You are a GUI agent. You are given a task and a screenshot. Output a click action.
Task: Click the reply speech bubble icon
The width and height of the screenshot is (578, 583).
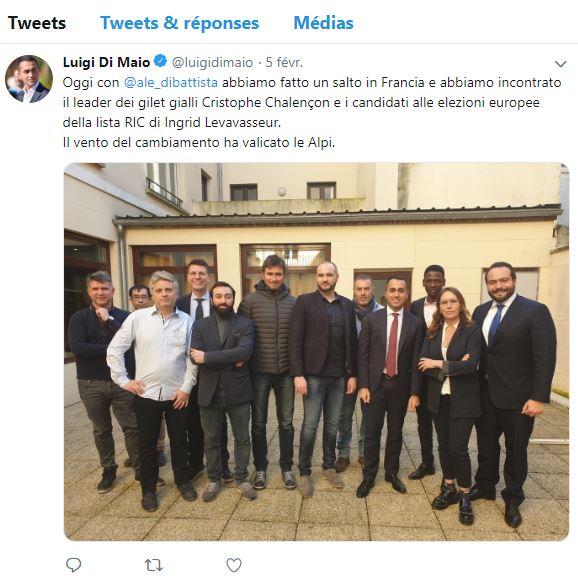tap(74, 565)
